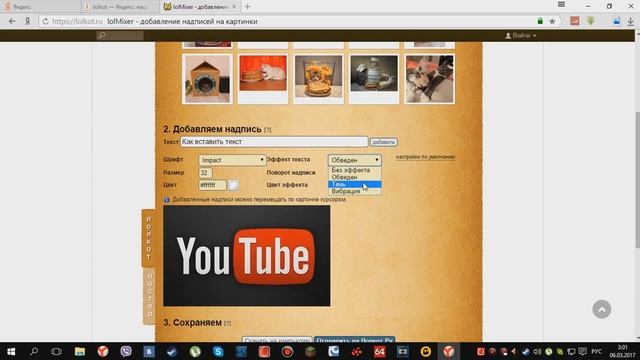Choose Тень option in the effect list
The image size is (640, 360).
355,184
